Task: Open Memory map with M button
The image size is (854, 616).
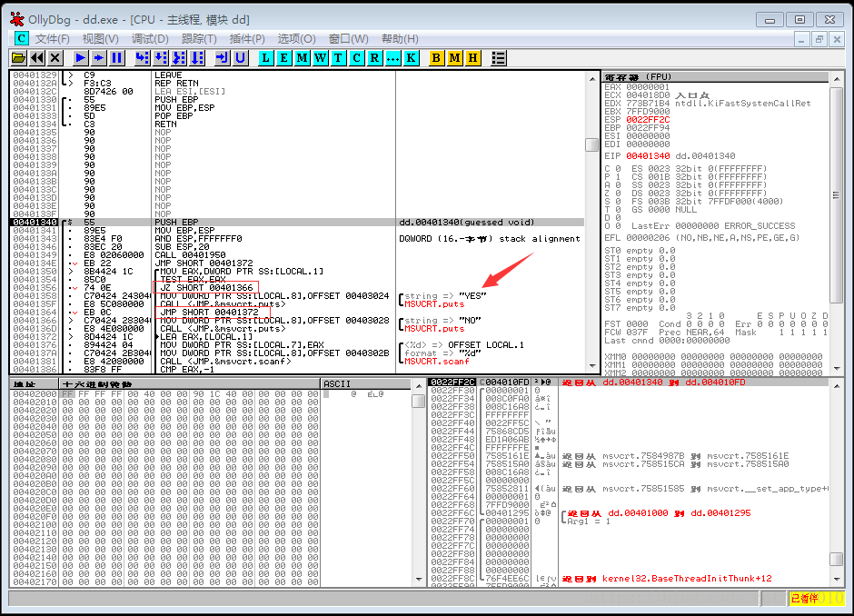Action: 303,58
